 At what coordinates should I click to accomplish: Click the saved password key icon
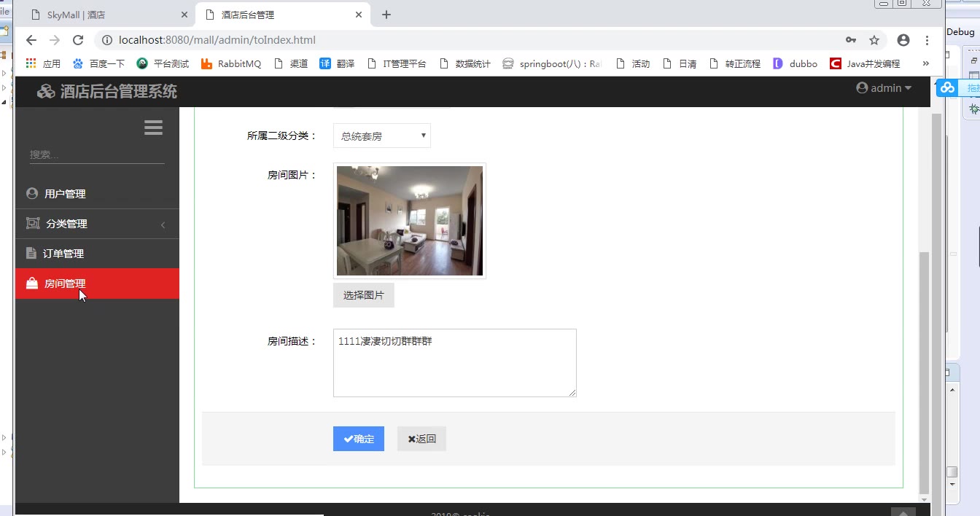[x=851, y=40]
